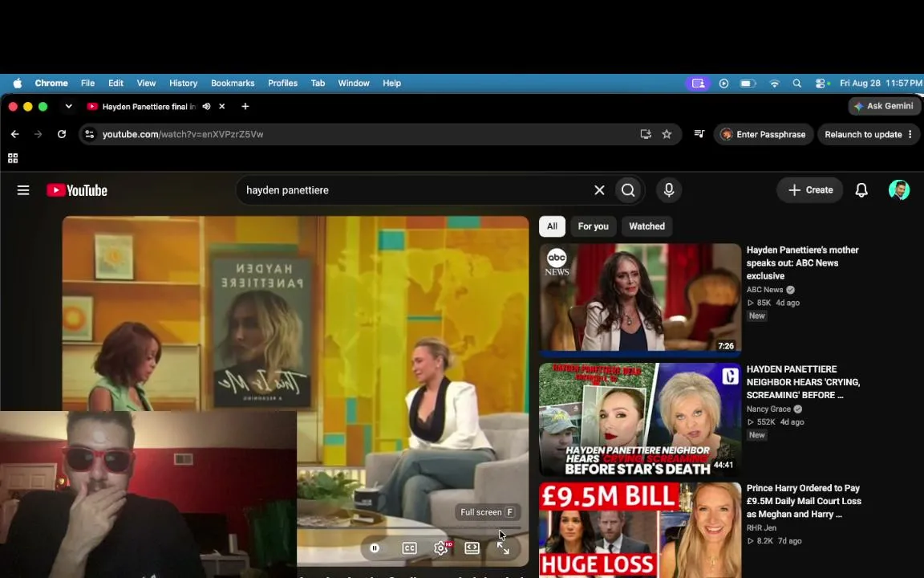Screen dimensions: 924x578
Task: Run search with magnifier button
Action: click(628, 190)
